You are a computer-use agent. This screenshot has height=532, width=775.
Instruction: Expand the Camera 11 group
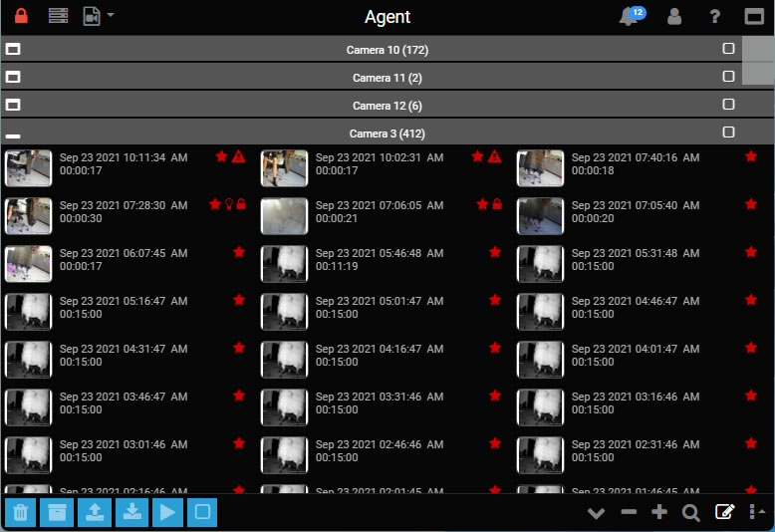click(14, 77)
